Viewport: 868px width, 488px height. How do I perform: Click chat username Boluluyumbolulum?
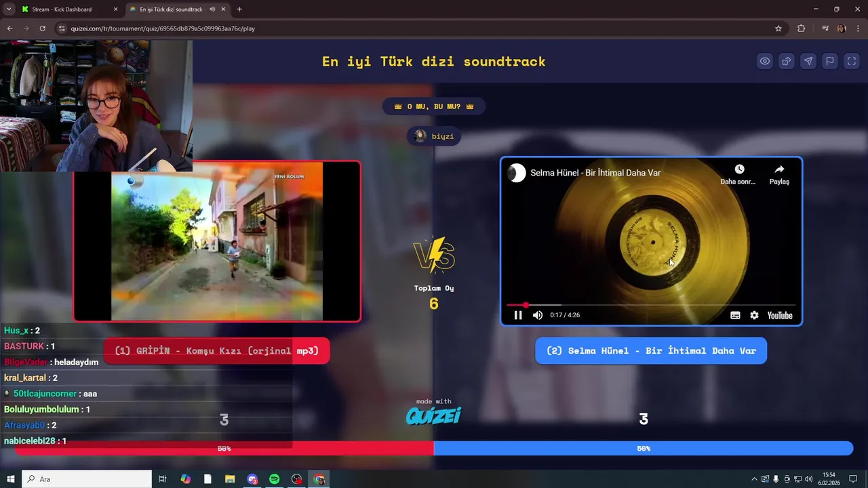(x=41, y=409)
